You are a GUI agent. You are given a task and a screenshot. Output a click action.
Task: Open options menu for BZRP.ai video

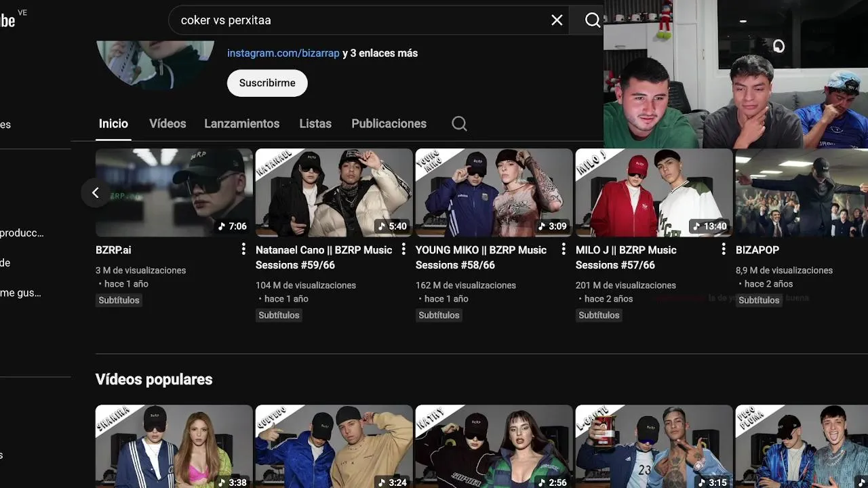[x=243, y=249]
